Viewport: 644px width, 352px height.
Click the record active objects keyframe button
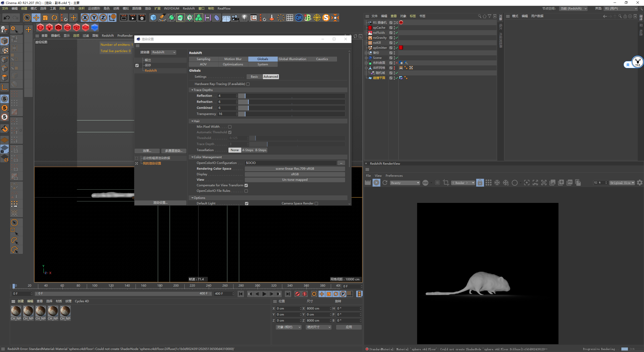click(298, 294)
